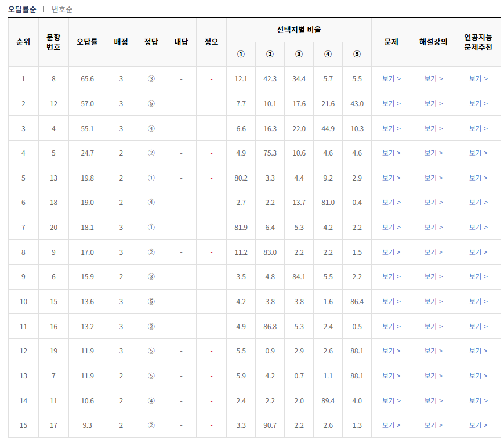Open 문제 보기 for question 8
This screenshot has height=444, width=504.
pos(391,78)
